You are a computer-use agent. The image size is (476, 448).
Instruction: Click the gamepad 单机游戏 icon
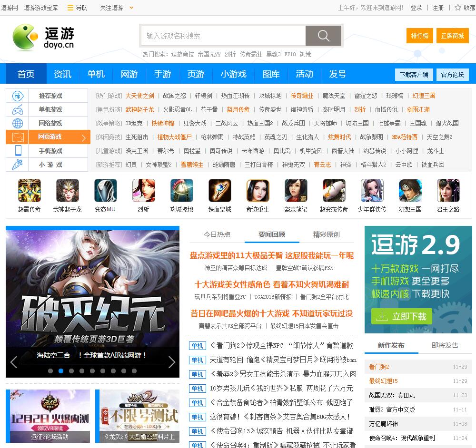[x=17, y=109]
